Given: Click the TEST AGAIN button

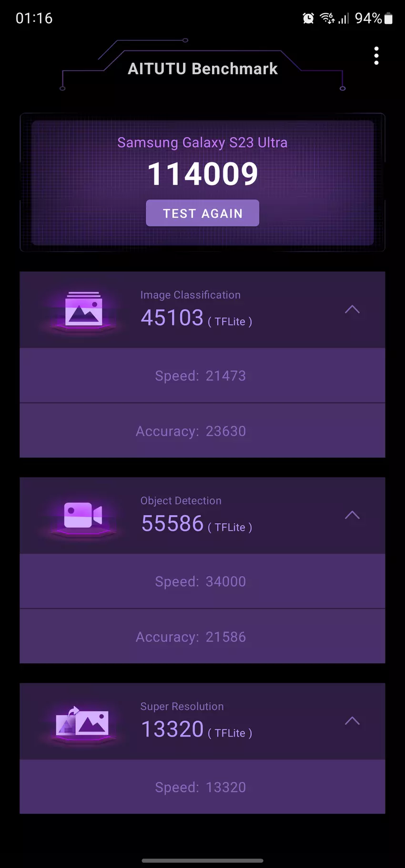Looking at the screenshot, I should coord(202,213).
